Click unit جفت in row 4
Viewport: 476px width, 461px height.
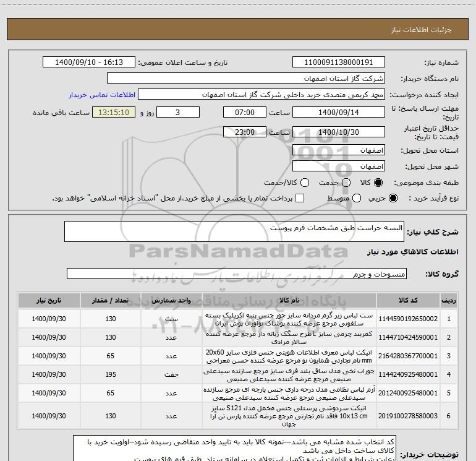[x=171, y=374]
